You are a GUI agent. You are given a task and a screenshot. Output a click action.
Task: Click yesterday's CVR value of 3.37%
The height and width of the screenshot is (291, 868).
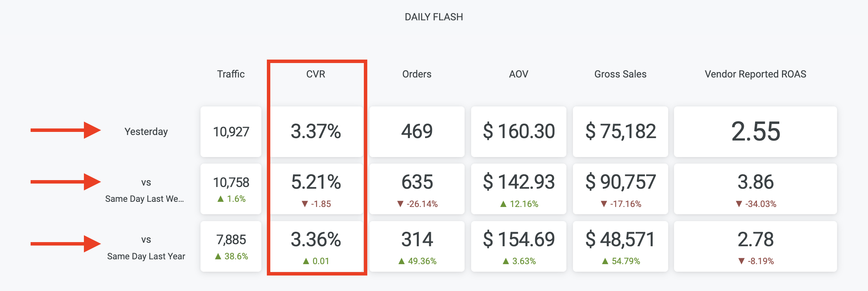click(x=316, y=131)
